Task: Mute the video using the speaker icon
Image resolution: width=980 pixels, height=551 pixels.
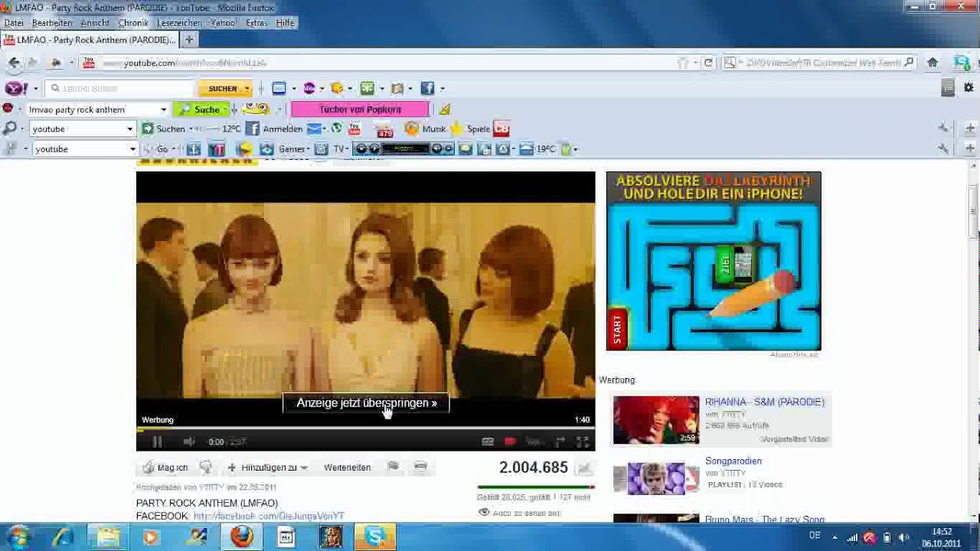Action: click(x=189, y=442)
